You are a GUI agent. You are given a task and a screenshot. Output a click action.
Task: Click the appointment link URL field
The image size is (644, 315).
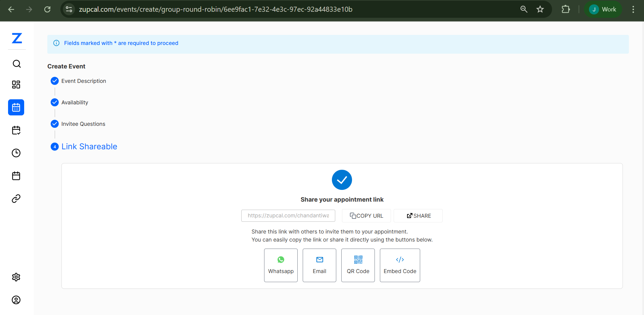pos(288,216)
